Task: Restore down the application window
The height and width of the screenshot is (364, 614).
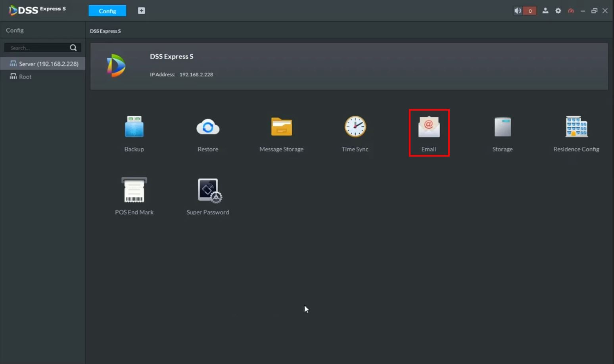Action: click(594, 11)
